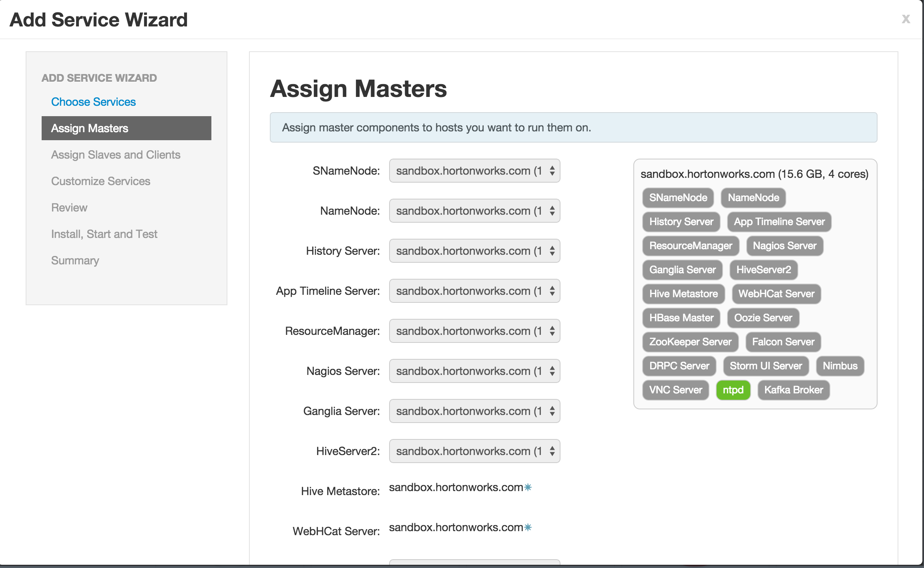Expand the History Server host selector
Viewport: 924px width, 568px height.
pos(474,251)
